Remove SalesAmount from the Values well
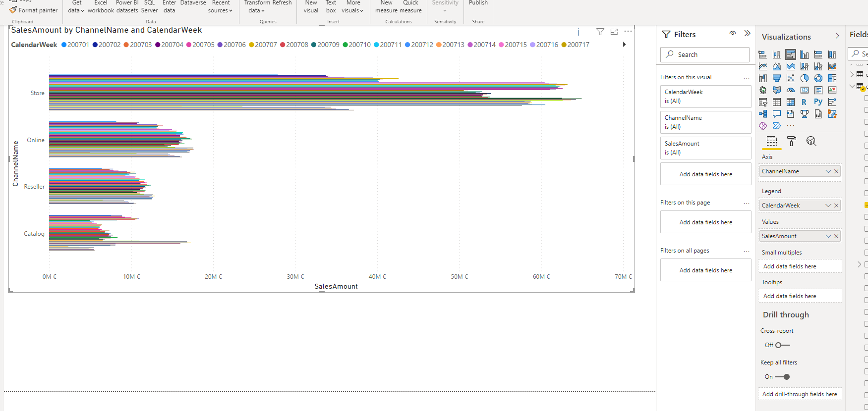 836,236
